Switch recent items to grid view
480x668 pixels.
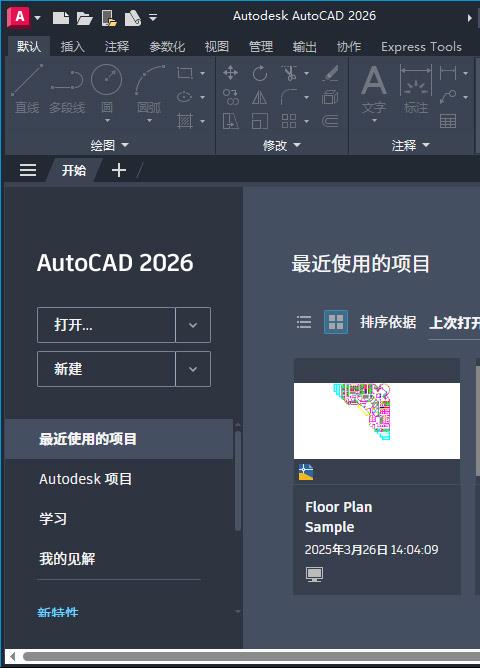[336, 322]
